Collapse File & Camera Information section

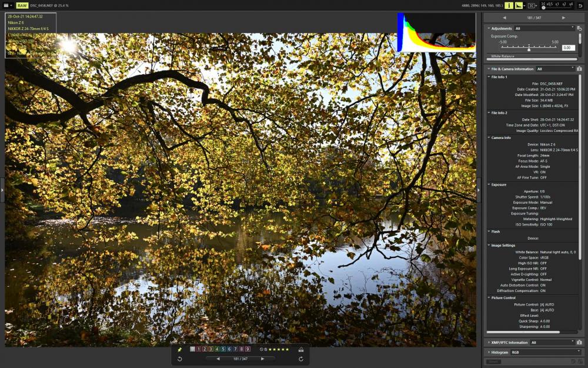coord(489,69)
